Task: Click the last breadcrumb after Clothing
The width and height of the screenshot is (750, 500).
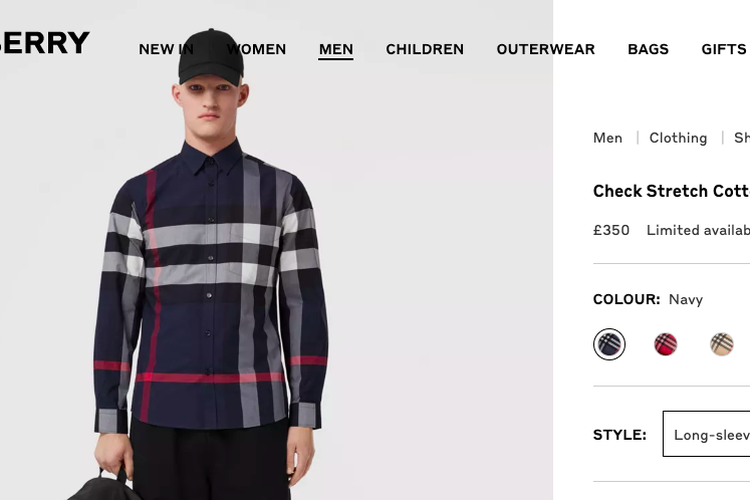Action: coord(742,138)
